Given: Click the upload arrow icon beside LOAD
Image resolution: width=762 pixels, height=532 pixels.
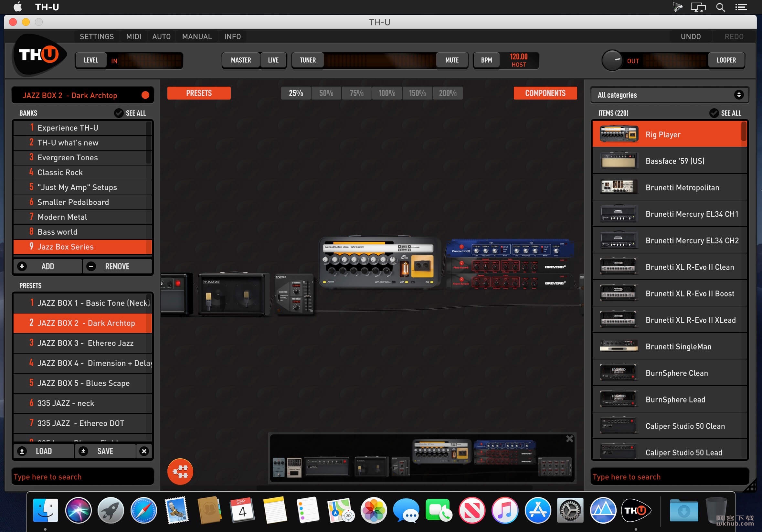Looking at the screenshot, I should click(22, 451).
